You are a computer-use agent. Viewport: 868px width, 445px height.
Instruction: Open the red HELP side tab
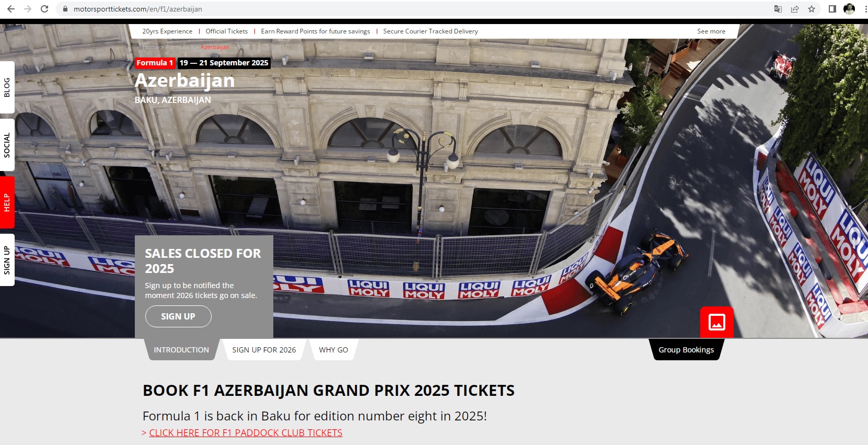coord(7,202)
